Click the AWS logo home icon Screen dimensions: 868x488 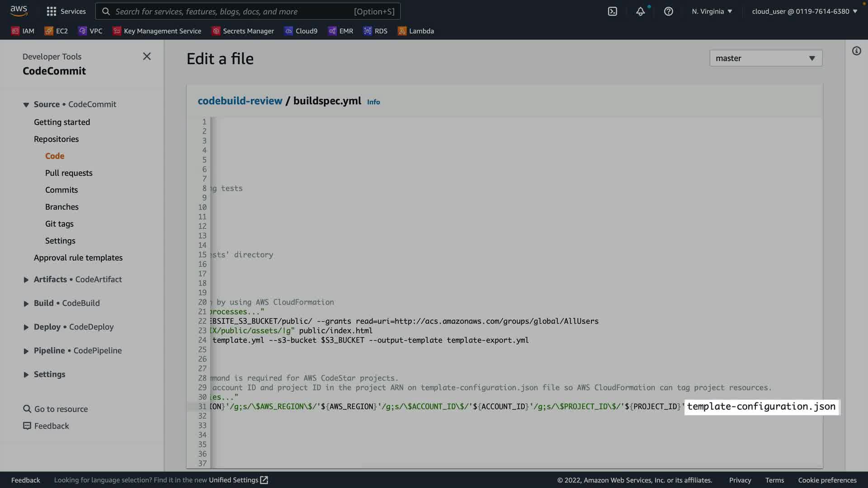pos(19,11)
